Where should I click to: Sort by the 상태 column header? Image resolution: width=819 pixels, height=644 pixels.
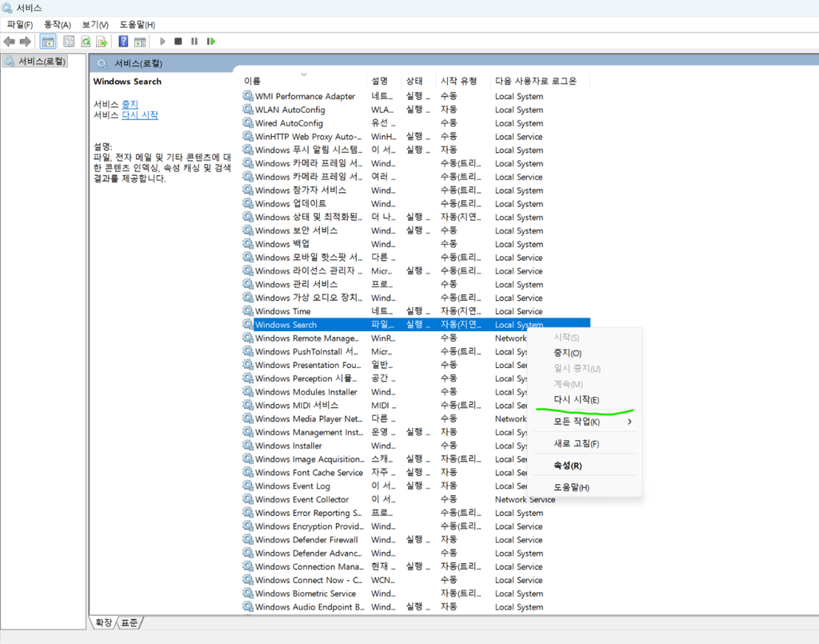[414, 81]
